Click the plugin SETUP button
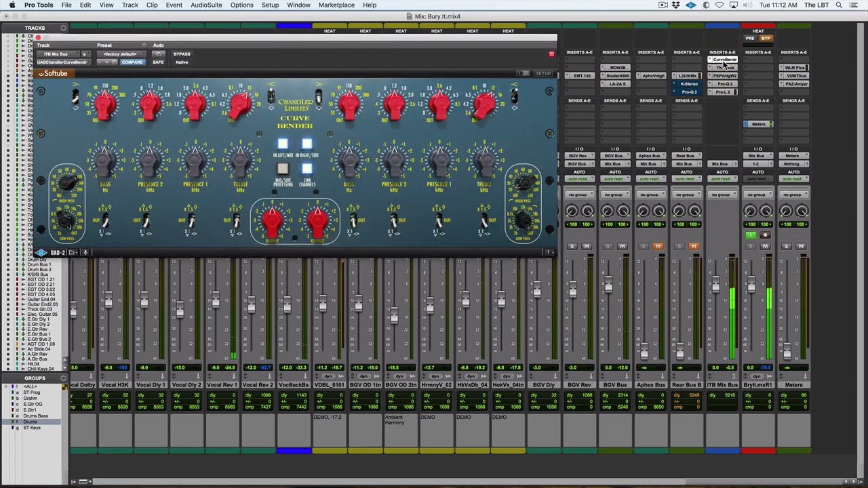The height and width of the screenshot is (488, 868). pos(543,73)
